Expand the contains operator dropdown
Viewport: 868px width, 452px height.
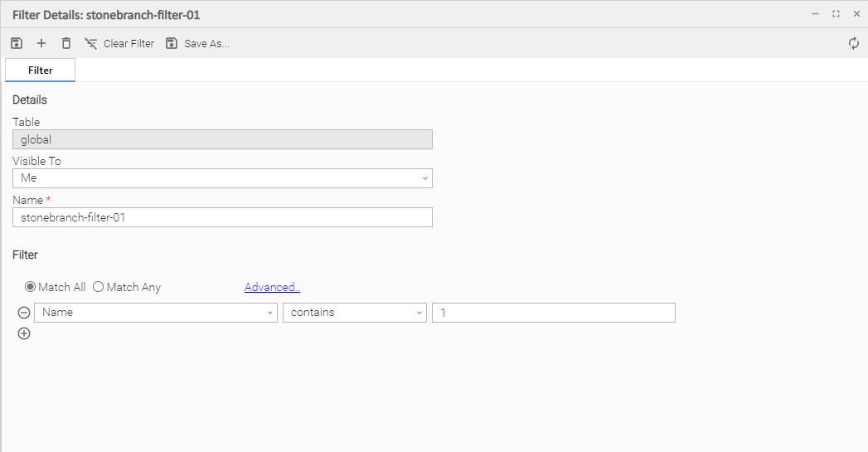click(355, 313)
